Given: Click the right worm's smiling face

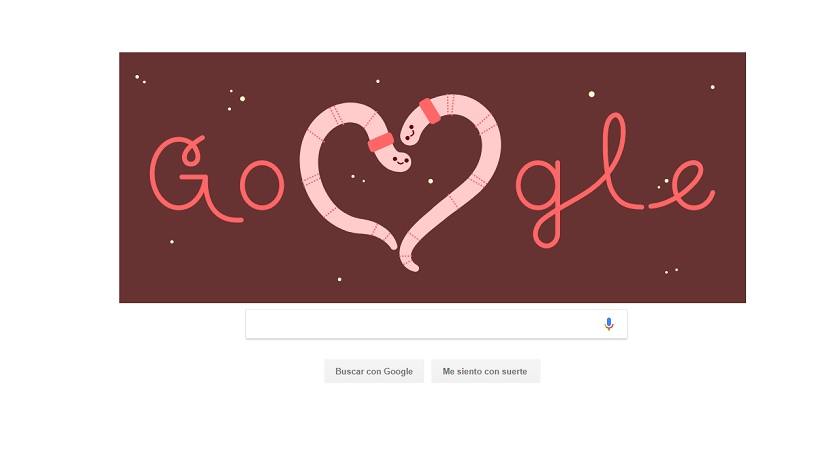Looking at the screenshot, I should (x=411, y=130).
